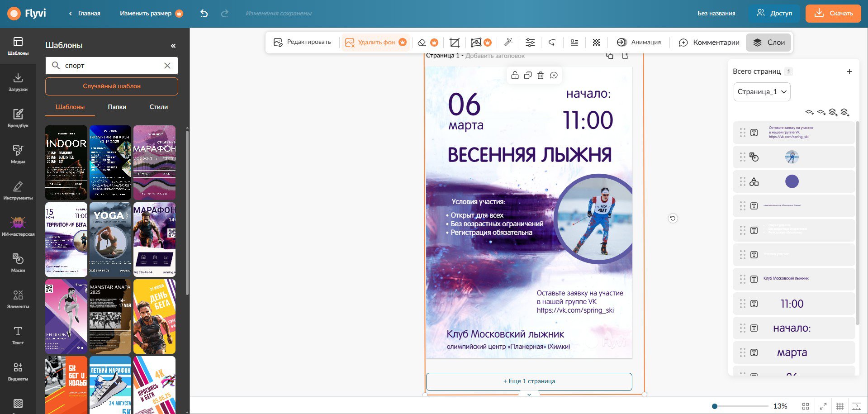Delete the selected element with trash icon
The width and height of the screenshot is (868, 414).
pyautogui.click(x=541, y=76)
